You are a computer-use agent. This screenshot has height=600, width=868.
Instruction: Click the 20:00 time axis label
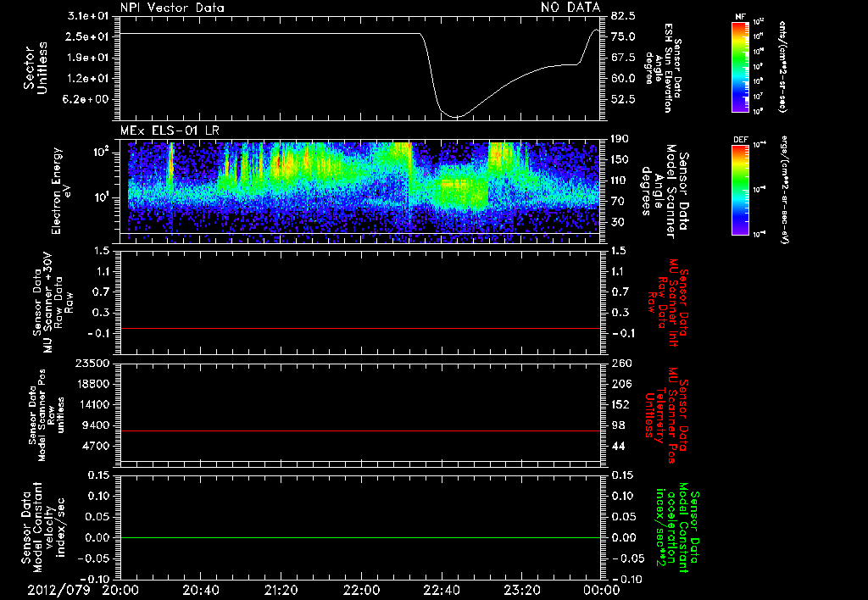coord(120,590)
